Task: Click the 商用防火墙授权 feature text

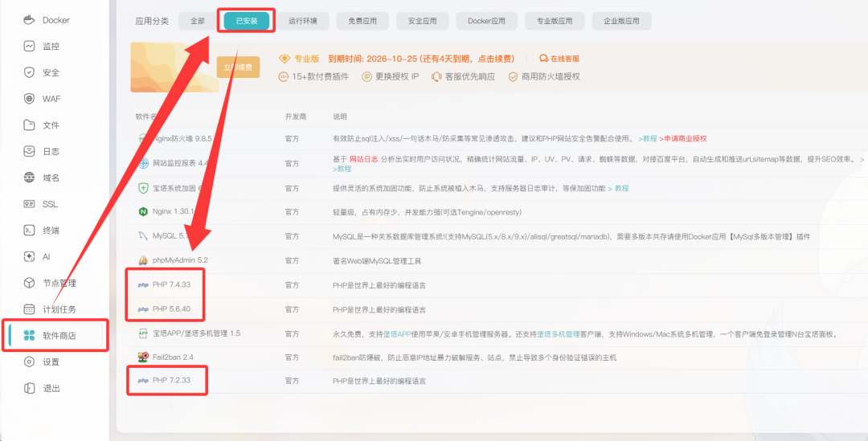Action: [551, 77]
